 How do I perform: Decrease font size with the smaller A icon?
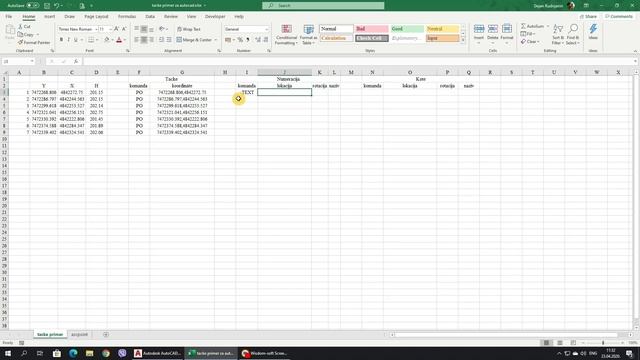pyautogui.click(x=124, y=29)
